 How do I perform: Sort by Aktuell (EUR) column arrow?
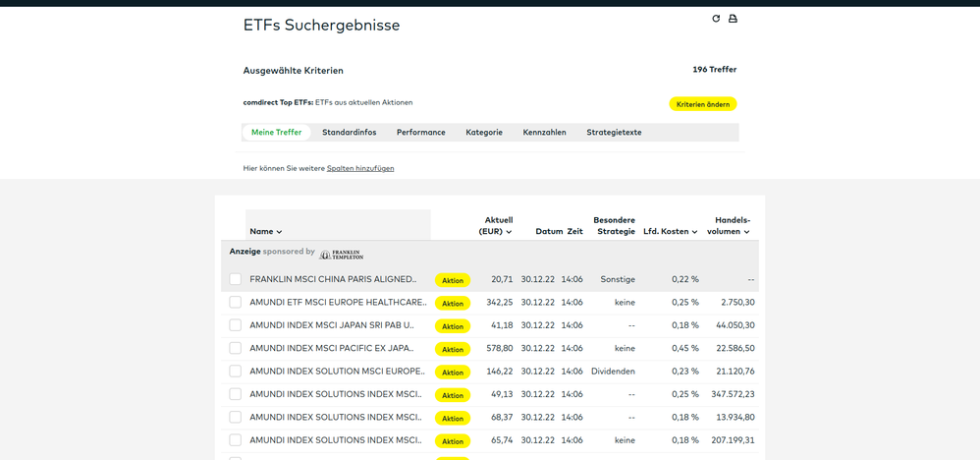click(509, 232)
